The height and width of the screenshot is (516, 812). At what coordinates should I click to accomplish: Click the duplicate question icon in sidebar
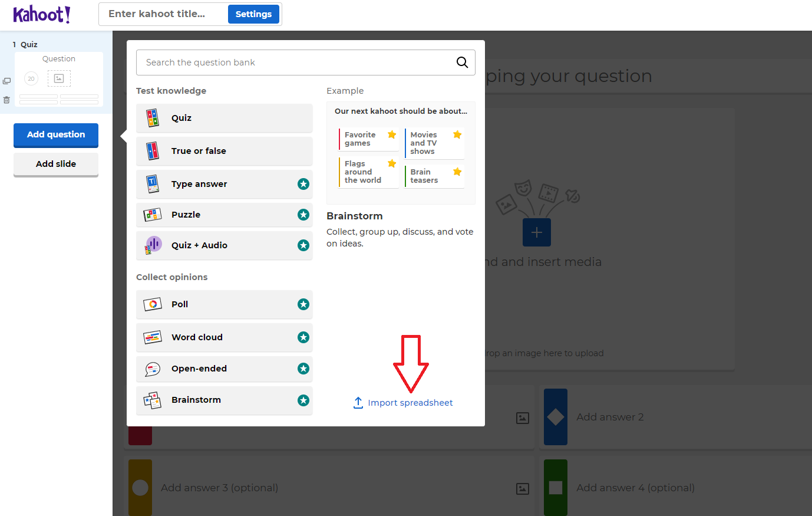click(6, 81)
